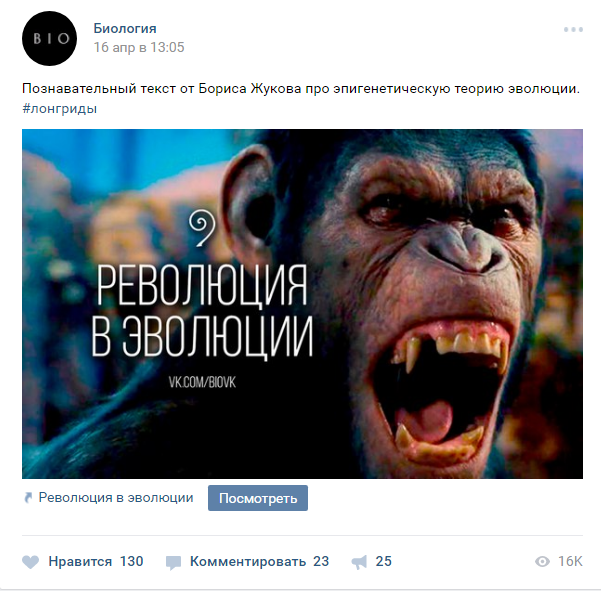Click the speech bubble comment icon
The image size is (601, 591).
(173, 563)
